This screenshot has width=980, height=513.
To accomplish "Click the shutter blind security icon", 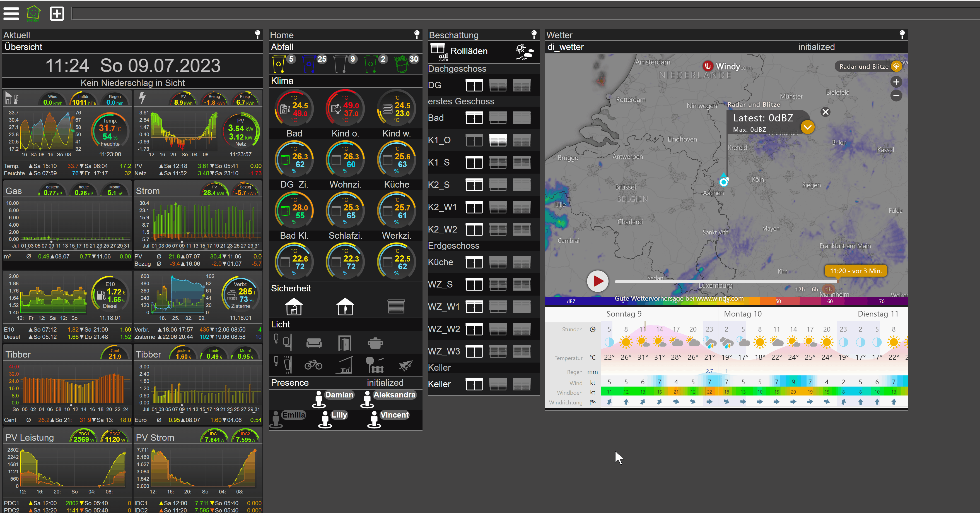I will tap(396, 306).
